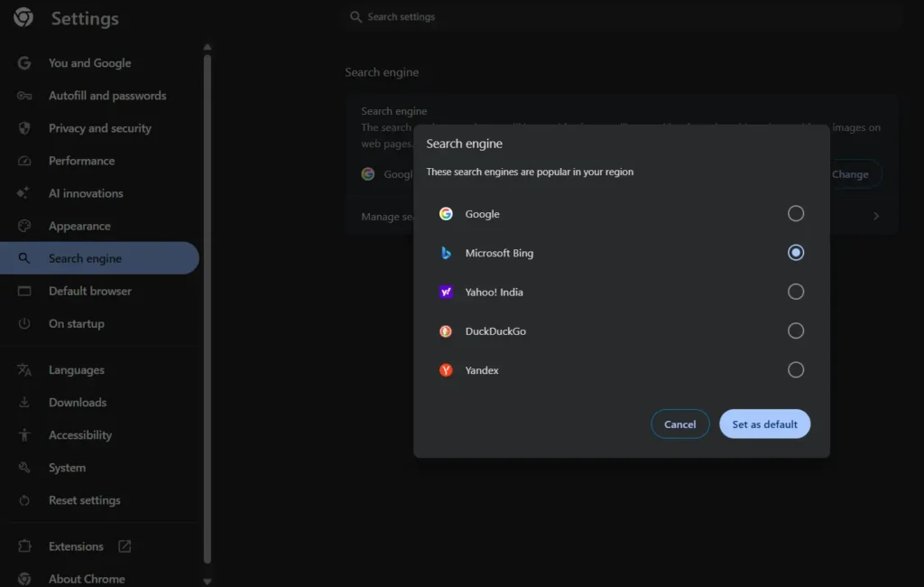Go to Privacy and security
Screen dimensions: 924x587
click(x=99, y=128)
